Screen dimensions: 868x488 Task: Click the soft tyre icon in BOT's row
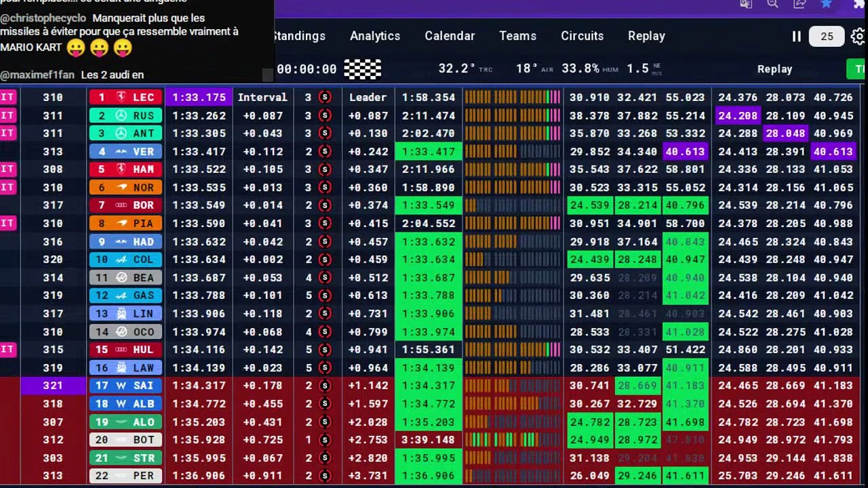pos(325,439)
